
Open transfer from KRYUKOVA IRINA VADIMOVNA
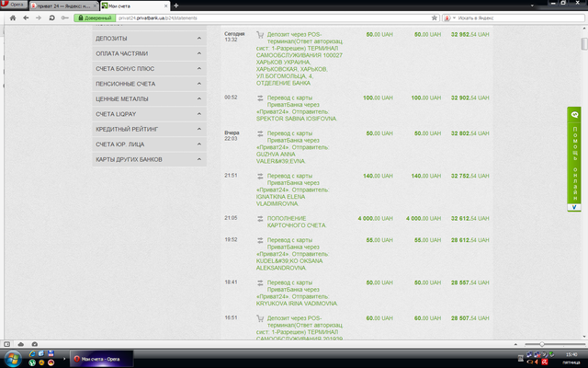pos(297,293)
